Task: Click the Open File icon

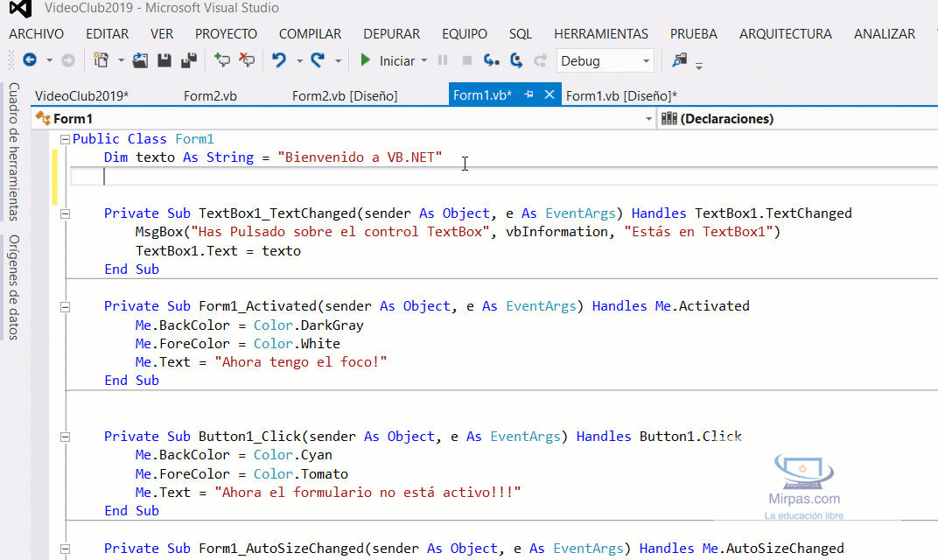Action: (140, 60)
